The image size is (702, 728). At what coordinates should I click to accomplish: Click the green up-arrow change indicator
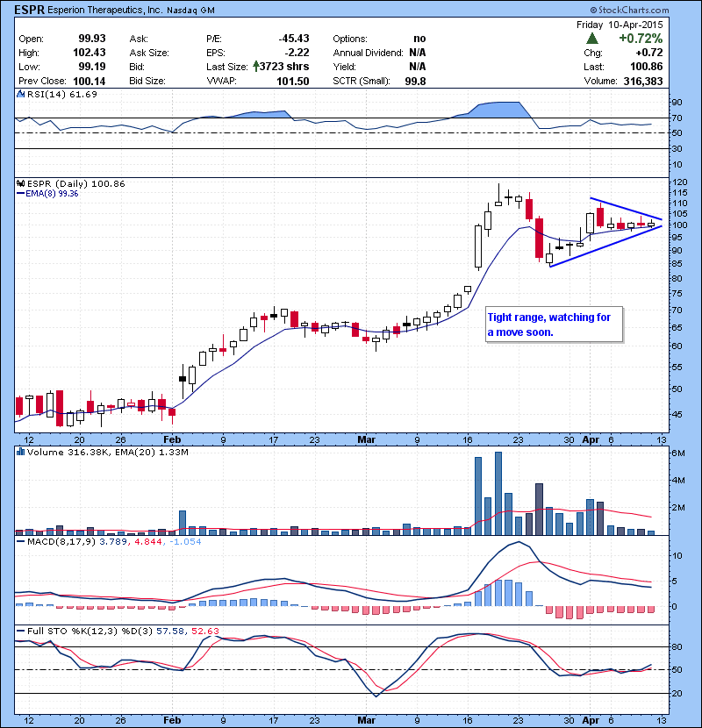(592, 39)
